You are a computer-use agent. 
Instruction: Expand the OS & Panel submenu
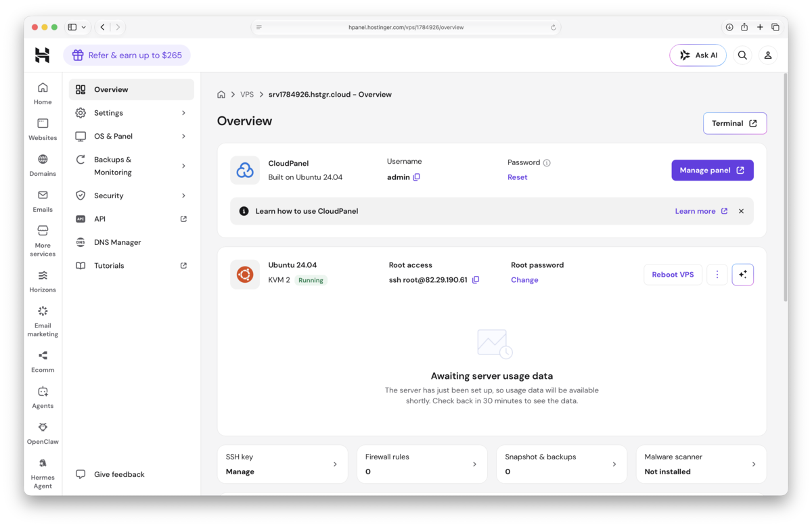(x=183, y=136)
